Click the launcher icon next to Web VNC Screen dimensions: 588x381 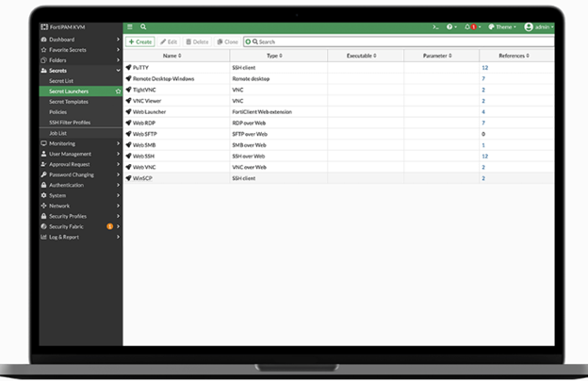click(128, 167)
